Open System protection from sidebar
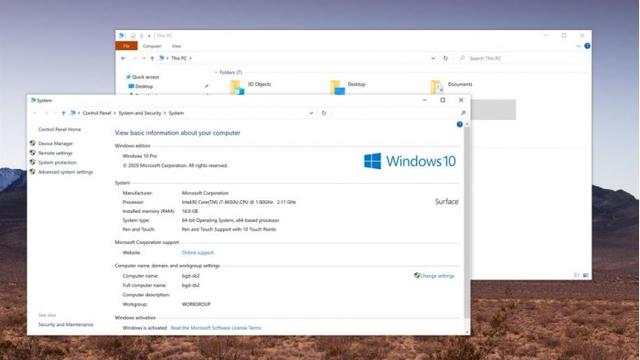640x360 pixels. point(57,162)
